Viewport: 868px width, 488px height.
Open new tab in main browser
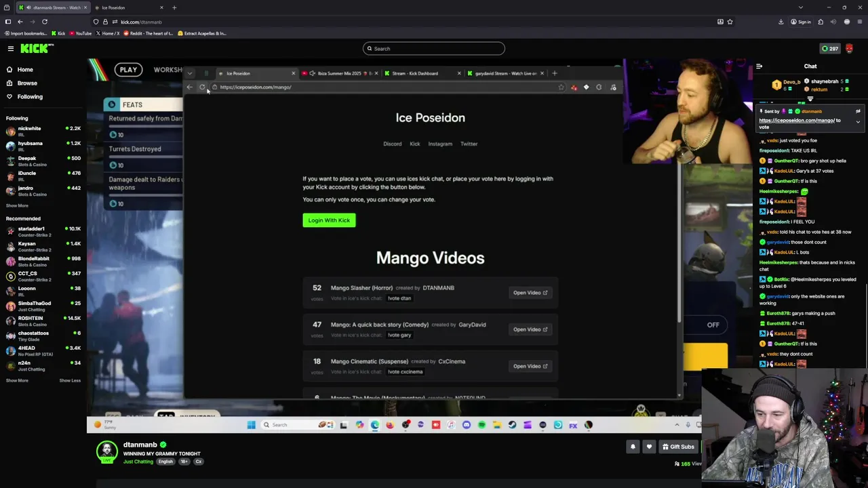174,7
